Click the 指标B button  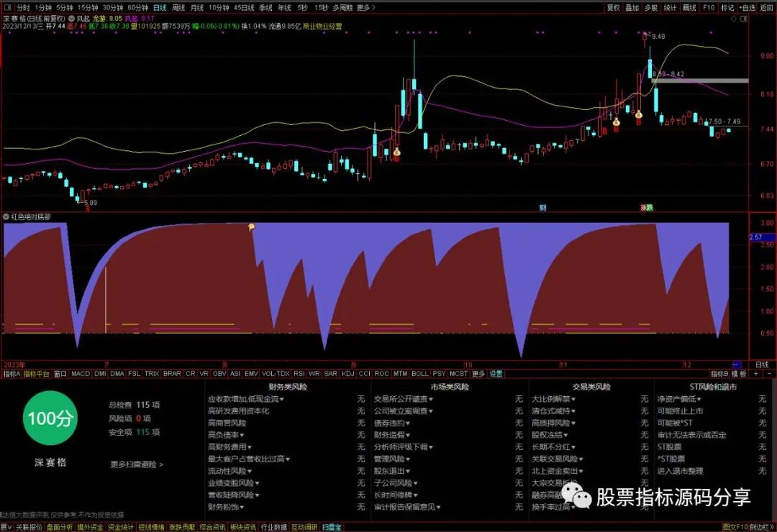[x=719, y=374]
